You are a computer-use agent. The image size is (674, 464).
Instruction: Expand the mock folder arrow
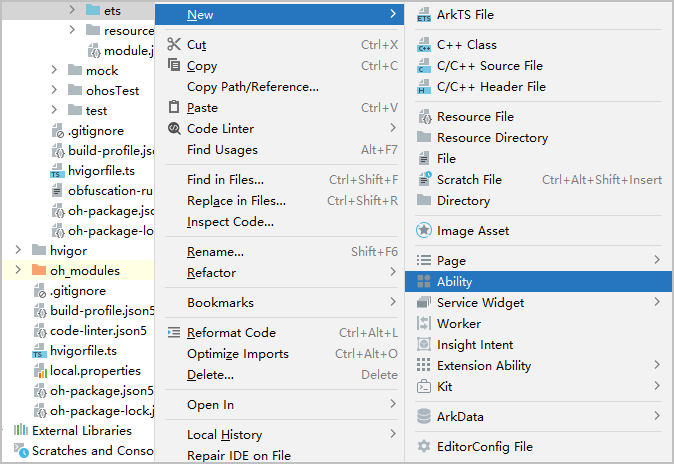point(54,71)
